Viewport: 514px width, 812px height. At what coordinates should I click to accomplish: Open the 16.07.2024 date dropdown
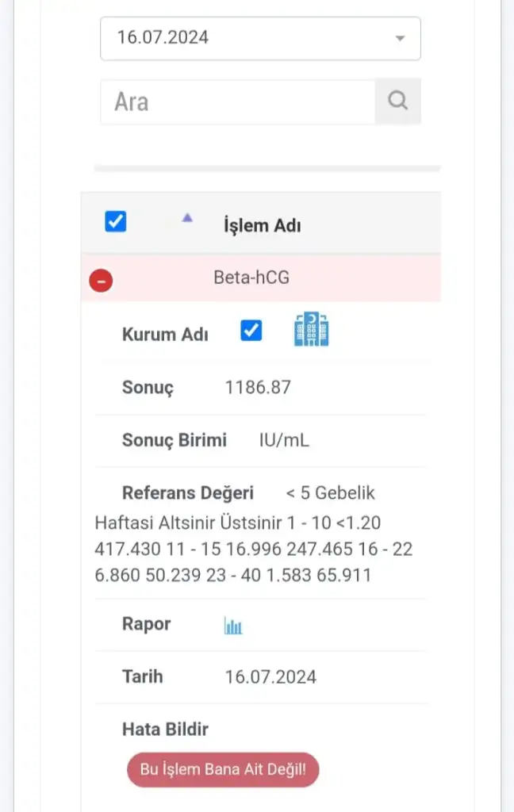260,38
